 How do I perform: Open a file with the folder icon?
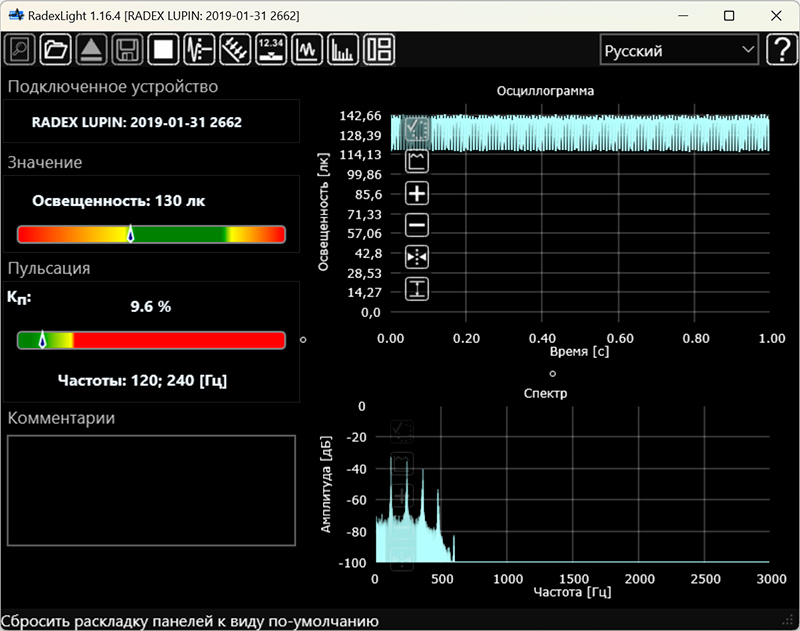click(56, 49)
